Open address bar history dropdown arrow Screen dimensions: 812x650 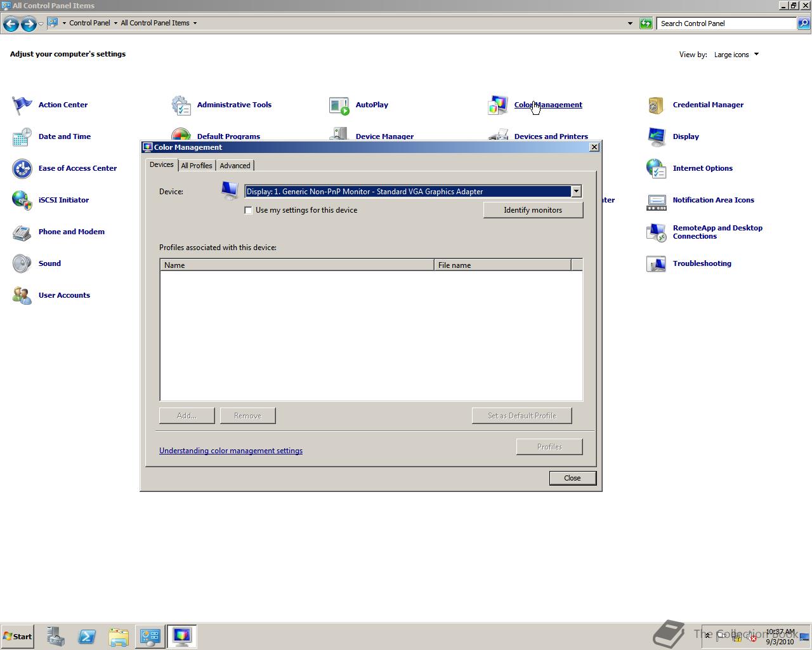(630, 23)
